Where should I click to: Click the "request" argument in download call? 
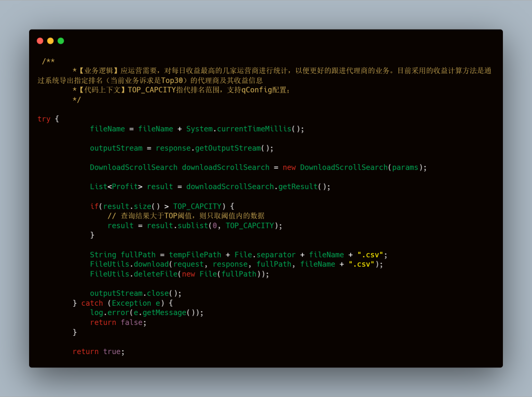click(188, 264)
